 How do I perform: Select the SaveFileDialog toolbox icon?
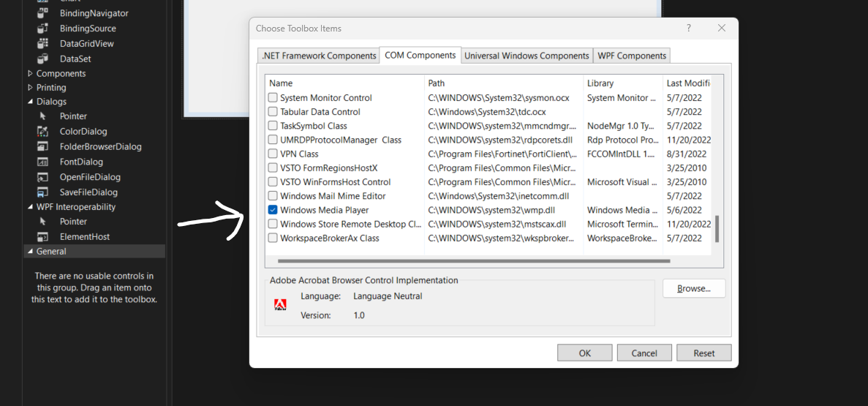point(42,192)
